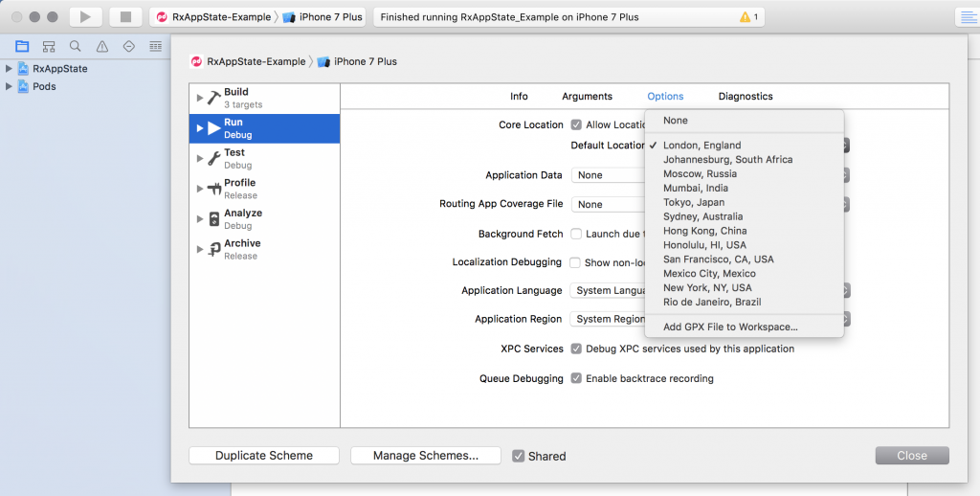Open the Test navigator diamond icon
The width and height of the screenshot is (980, 496).
point(129,46)
